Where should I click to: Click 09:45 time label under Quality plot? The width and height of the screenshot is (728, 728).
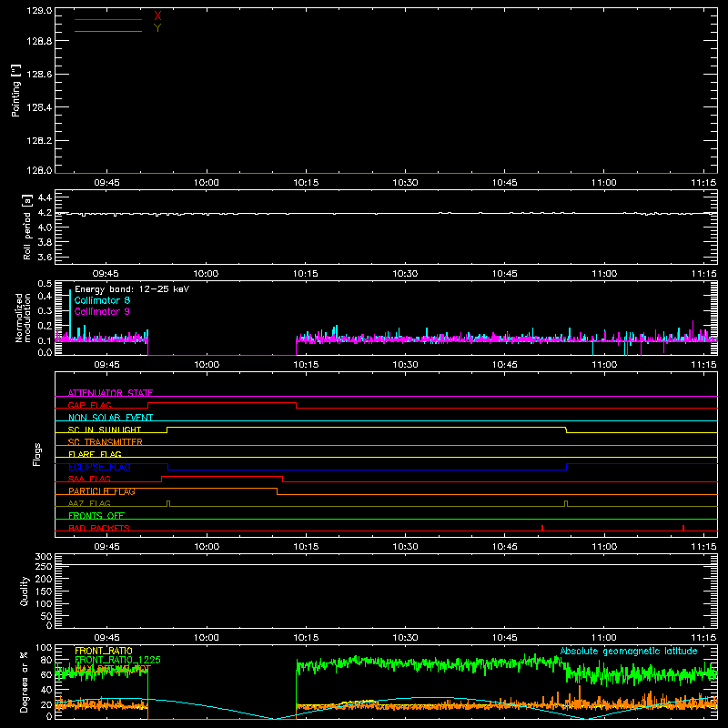[106, 638]
